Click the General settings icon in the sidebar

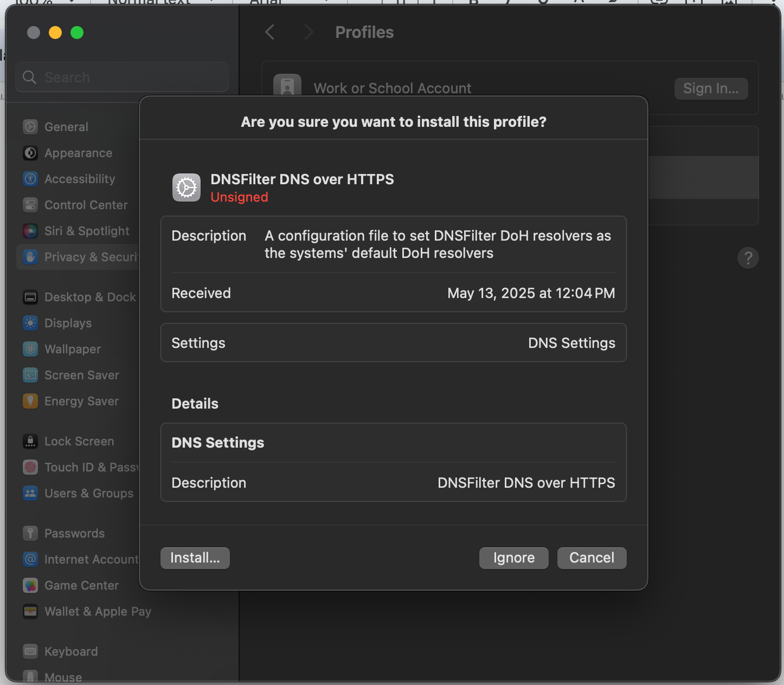pos(30,127)
